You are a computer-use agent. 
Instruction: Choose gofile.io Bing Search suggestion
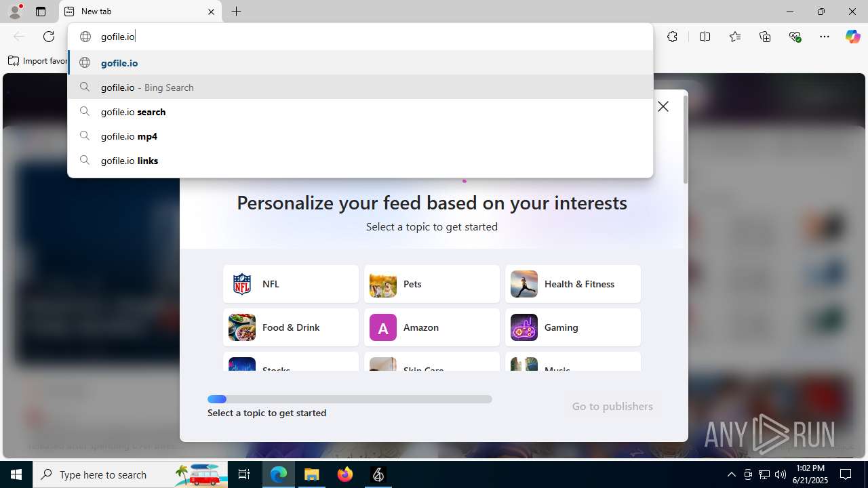click(x=360, y=87)
